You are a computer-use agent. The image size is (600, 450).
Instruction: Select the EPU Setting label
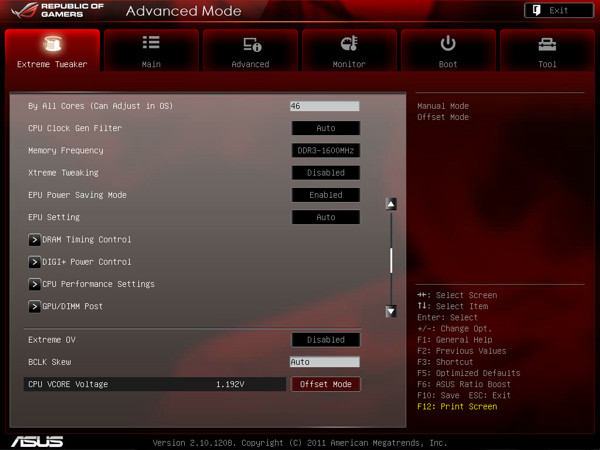coord(54,217)
